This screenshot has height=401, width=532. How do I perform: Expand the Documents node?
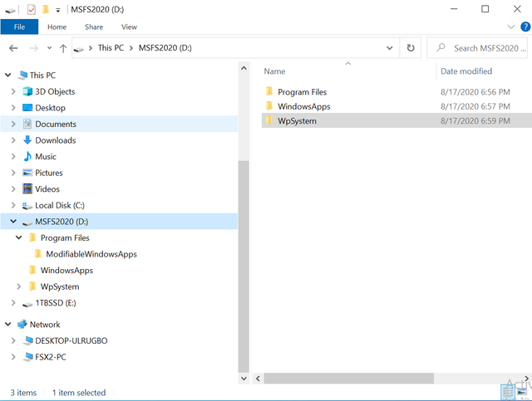click(x=13, y=124)
